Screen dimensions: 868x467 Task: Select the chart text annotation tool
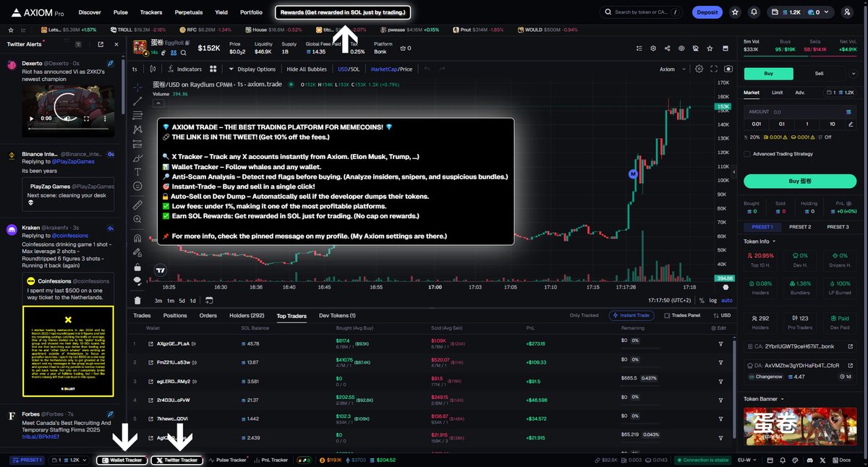click(137, 171)
